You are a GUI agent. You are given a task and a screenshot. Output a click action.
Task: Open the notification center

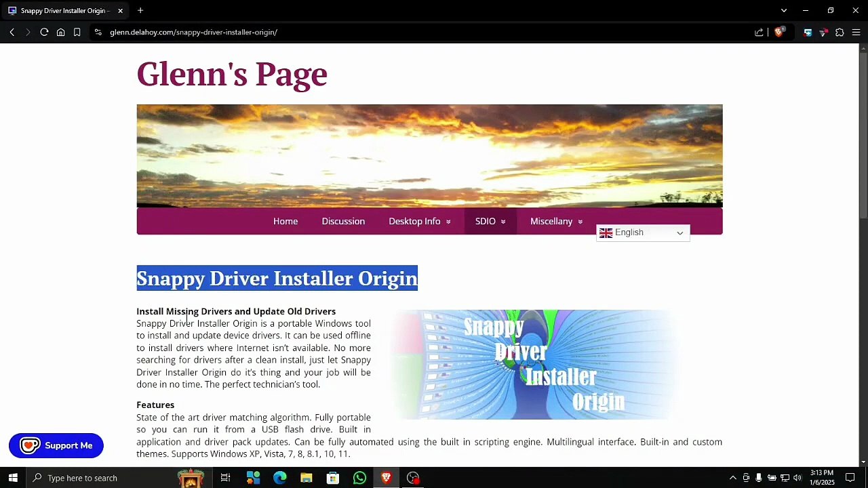pos(850,478)
